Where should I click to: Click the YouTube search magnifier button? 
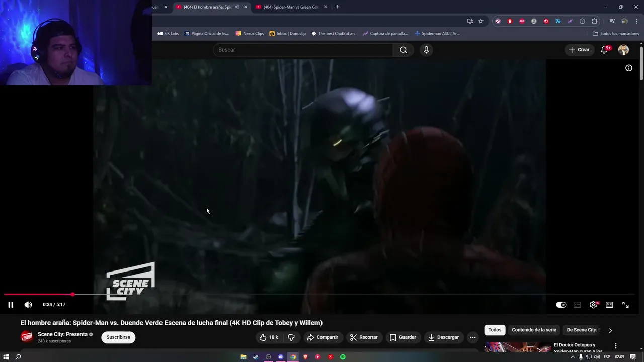coord(404,50)
